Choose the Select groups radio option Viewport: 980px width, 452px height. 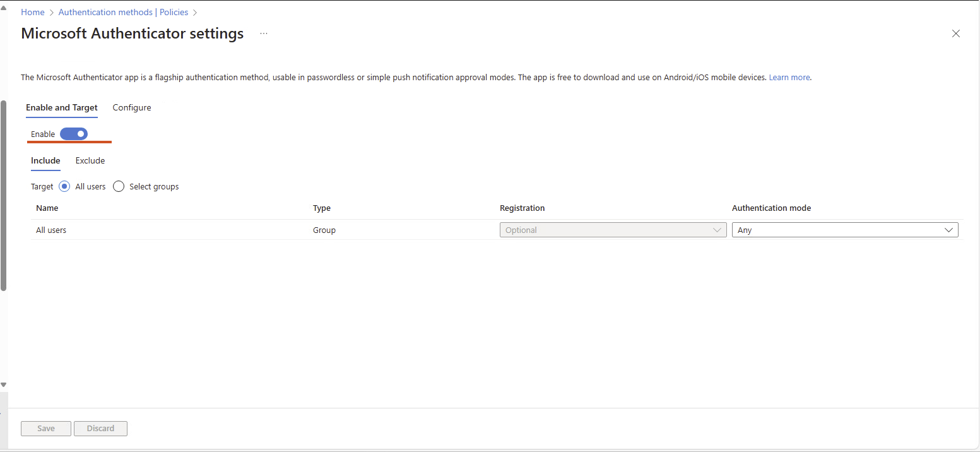click(x=119, y=186)
